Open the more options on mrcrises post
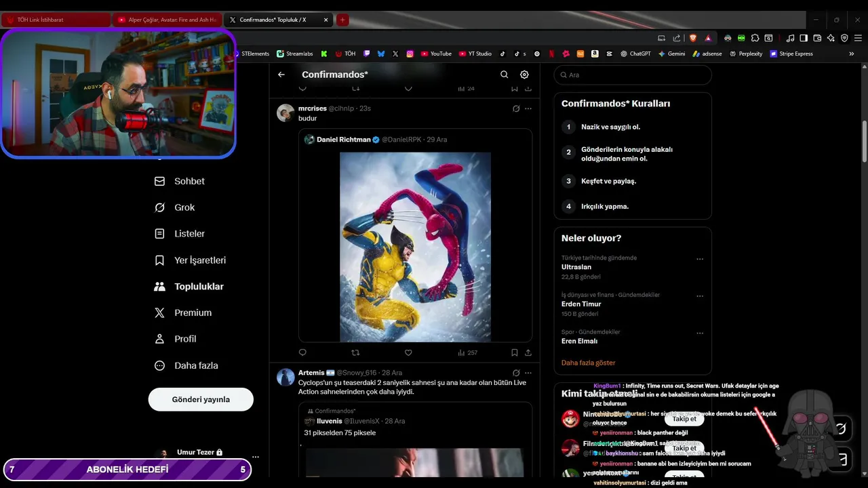 point(528,108)
